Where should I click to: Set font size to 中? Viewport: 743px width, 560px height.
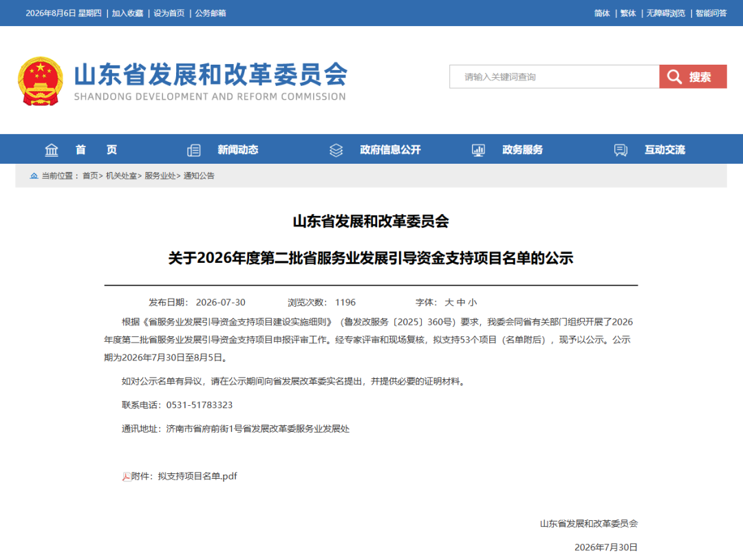(460, 302)
